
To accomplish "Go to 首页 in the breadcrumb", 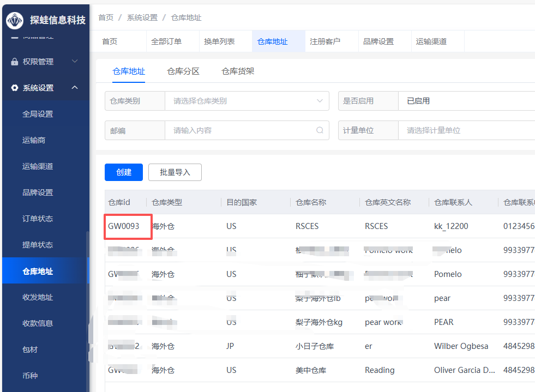I will point(106,18).
